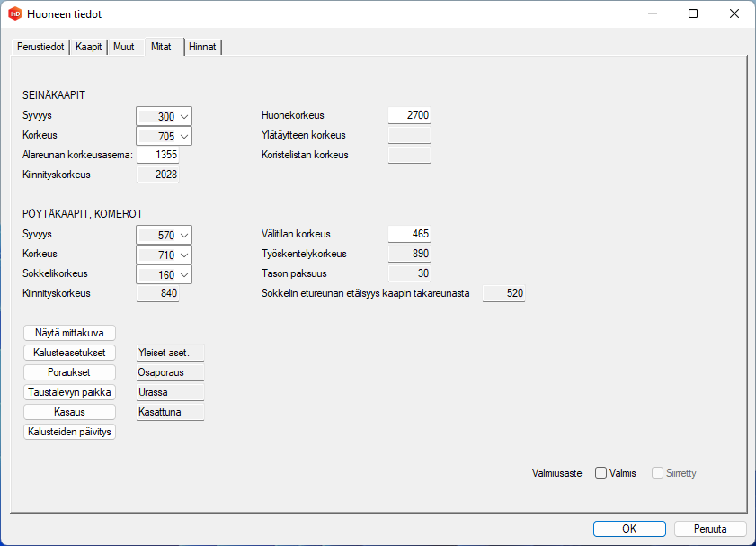This screenshot has width=756, height=546.
Task: Open the Kaapit tab
Action: click(x=89, y=47)
